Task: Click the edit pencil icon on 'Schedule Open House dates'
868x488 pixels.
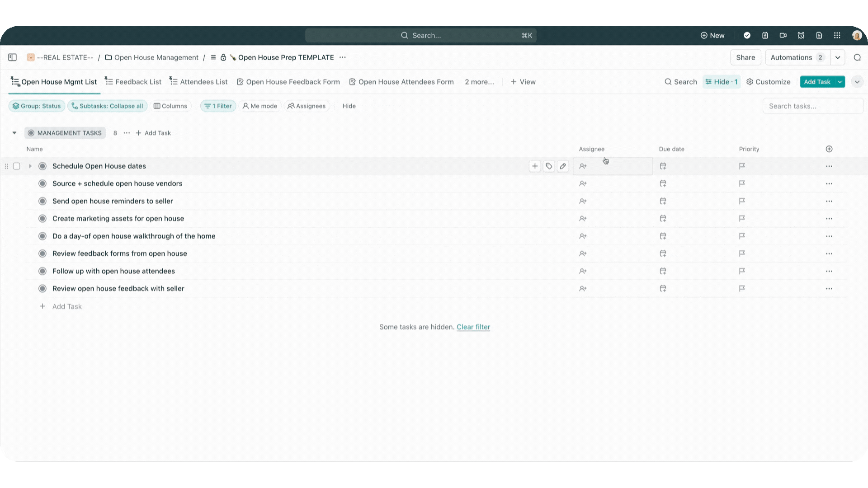Action: pyautogui.click(x=562, y=166)
